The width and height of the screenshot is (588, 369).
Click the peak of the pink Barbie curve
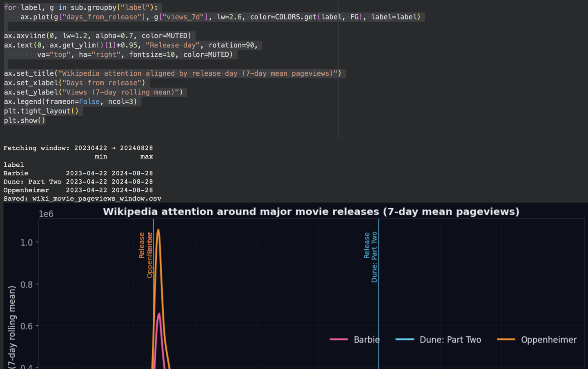click(159, 314)
